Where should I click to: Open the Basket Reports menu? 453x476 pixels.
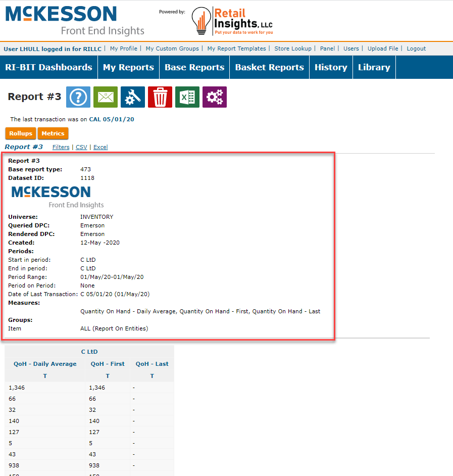(270, 67)
